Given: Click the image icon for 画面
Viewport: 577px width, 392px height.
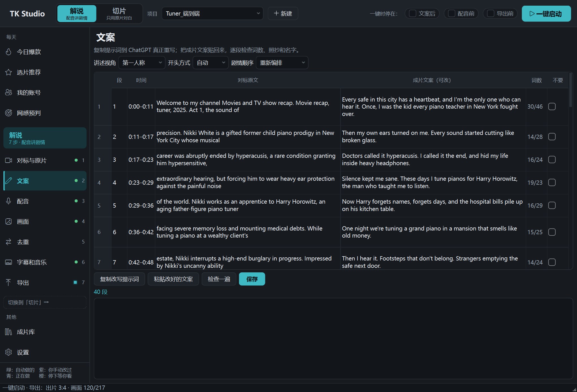Looking at the screenshot, I should 8,221.
